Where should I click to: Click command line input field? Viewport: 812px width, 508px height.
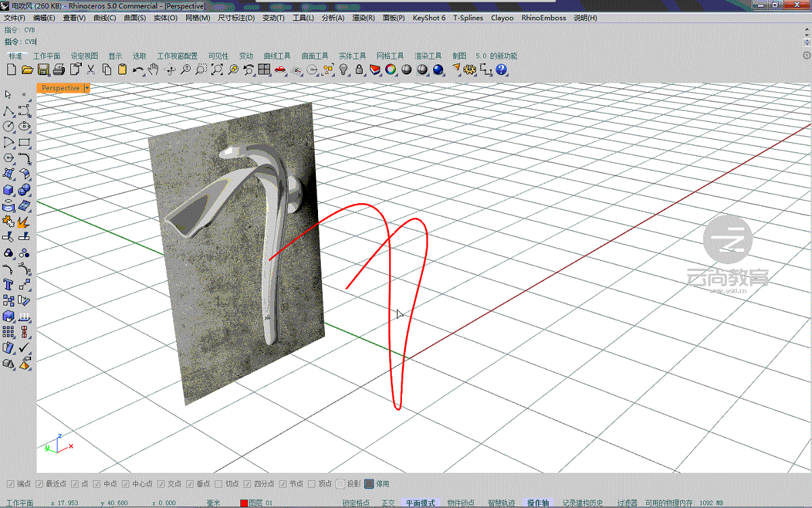pos(406,41)
